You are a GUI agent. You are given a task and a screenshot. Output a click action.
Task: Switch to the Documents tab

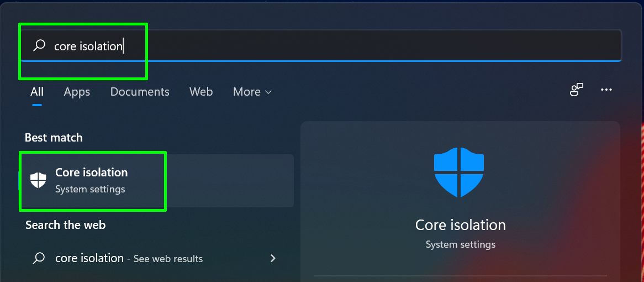tap(140, 92)
